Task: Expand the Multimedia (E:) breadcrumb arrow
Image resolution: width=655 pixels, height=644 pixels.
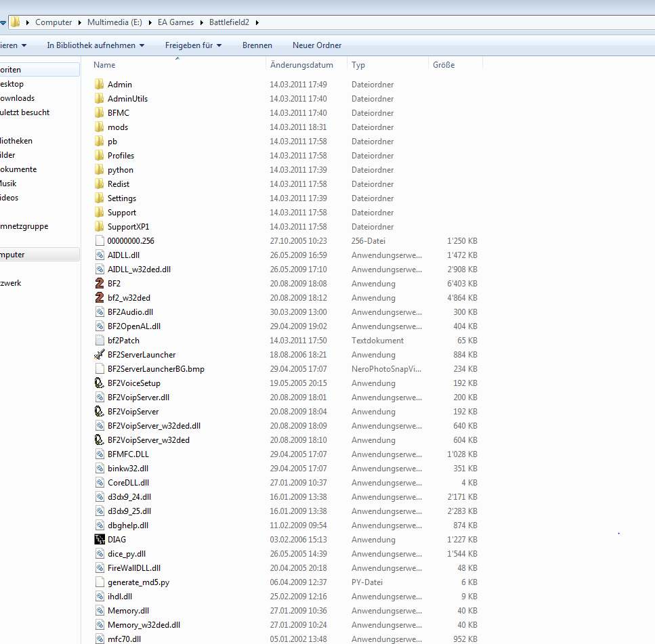Action: click(150, 22)
